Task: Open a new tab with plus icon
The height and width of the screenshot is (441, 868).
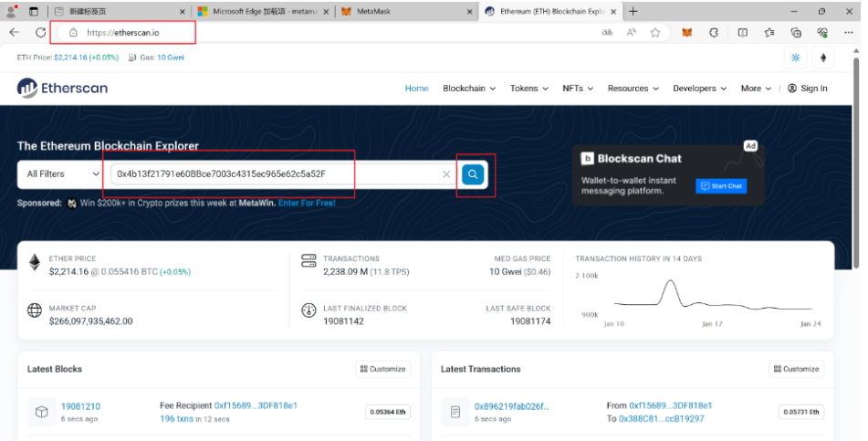Action: (633, 11)
